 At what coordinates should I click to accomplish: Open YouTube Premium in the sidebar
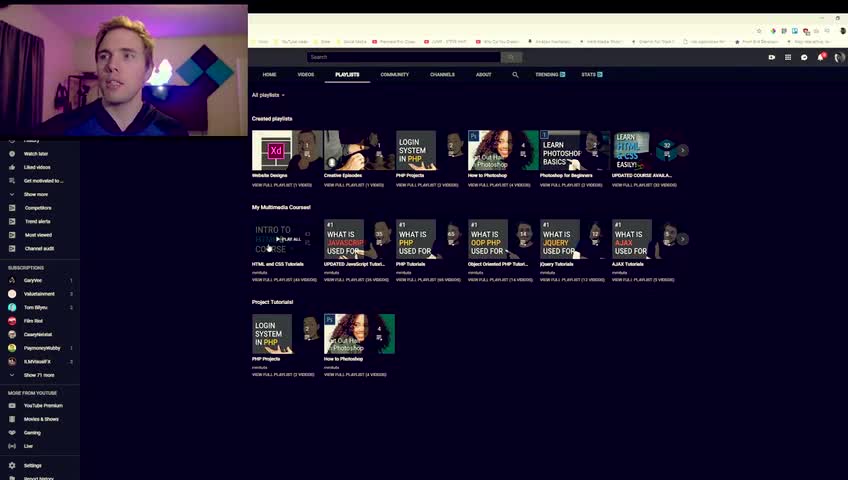pos(43,406)
